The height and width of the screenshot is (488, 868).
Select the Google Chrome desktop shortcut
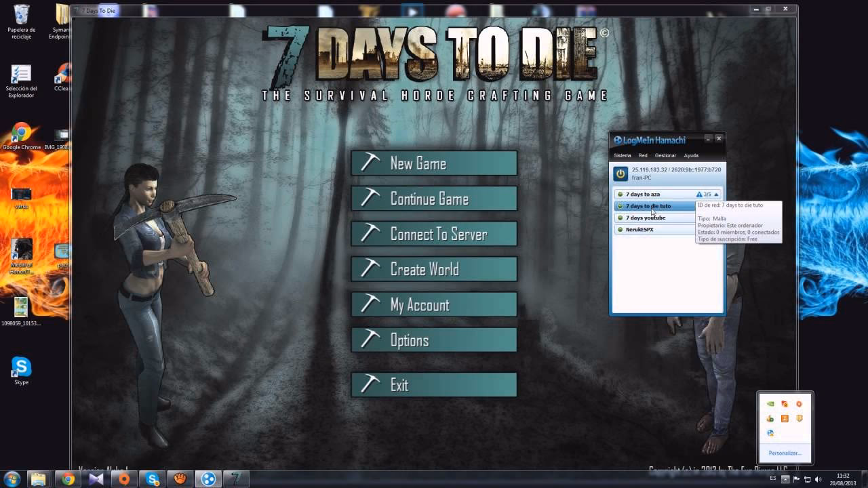[21, 136]
